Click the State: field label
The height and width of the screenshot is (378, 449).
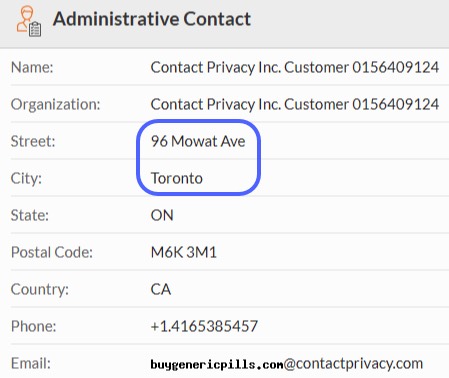30,216
